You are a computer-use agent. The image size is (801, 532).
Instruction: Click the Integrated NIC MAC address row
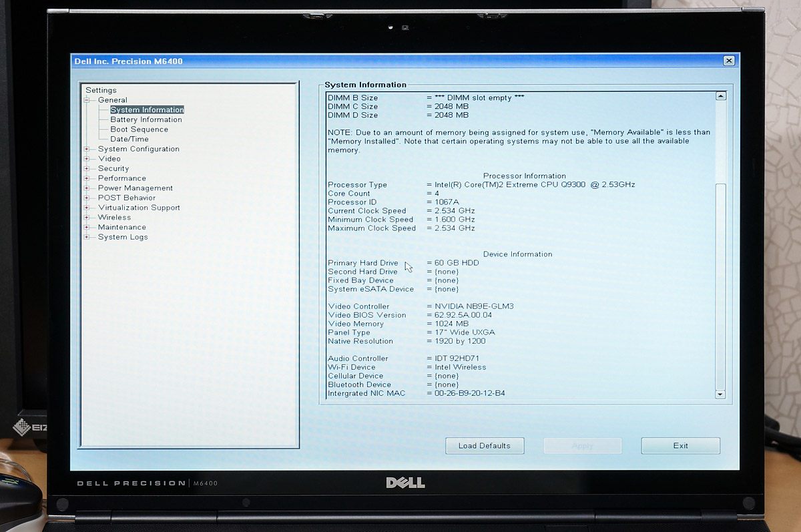coord(417,393)
